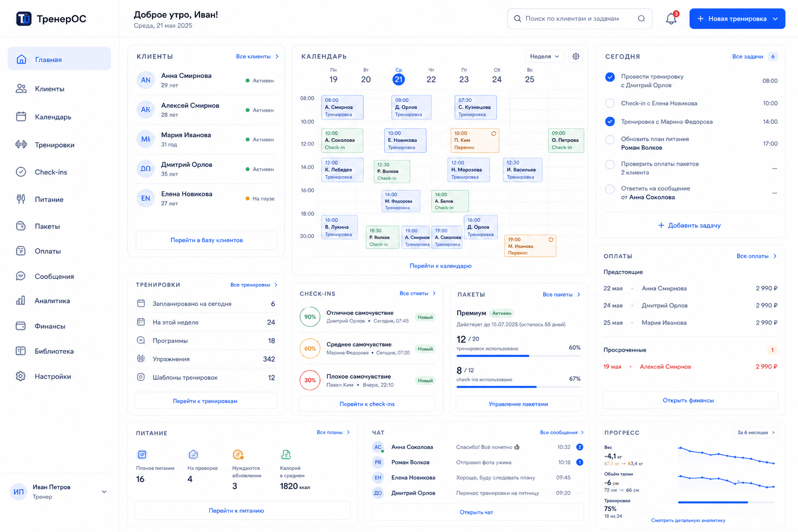Screen dimensions: 798x532
Task: Check off Check-in с Елена Новикова task
Action: click(610, 103)
